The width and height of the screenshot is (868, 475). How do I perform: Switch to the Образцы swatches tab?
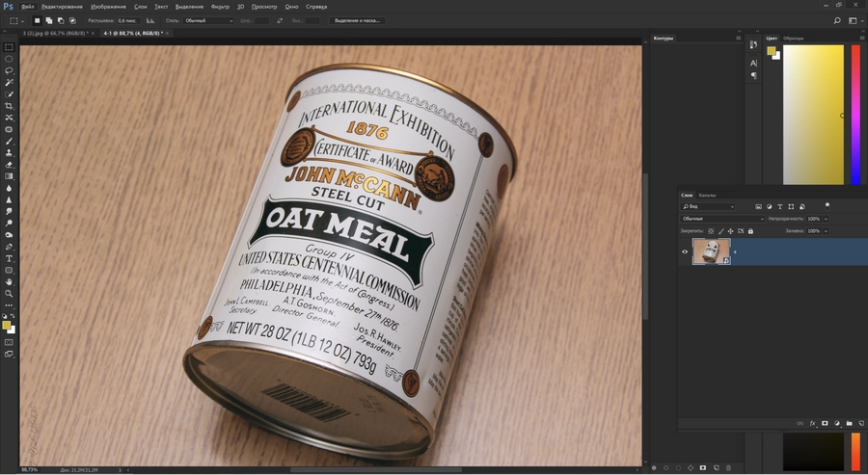(x=794, y=39)
